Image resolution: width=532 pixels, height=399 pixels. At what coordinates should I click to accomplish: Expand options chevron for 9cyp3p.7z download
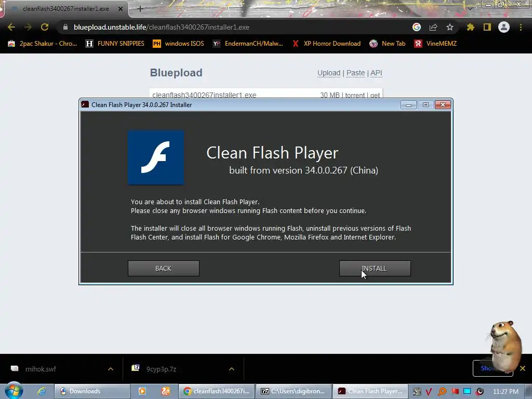[232, 369]
